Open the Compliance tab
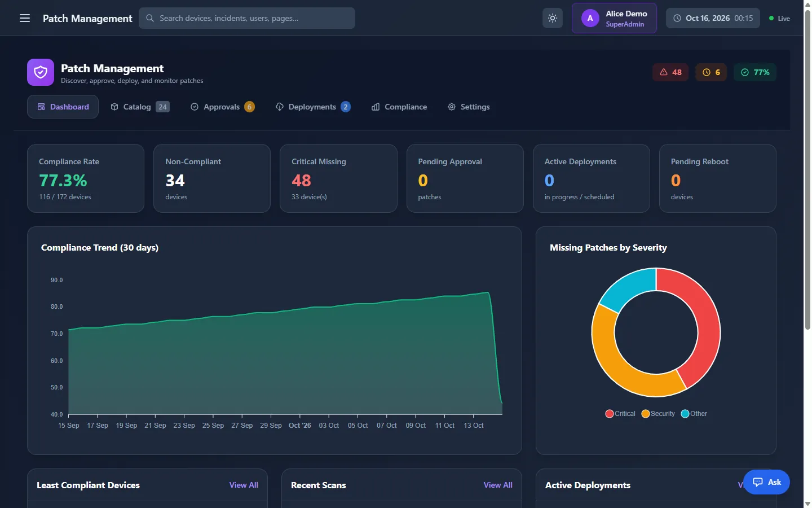 [x=399, y=107]
